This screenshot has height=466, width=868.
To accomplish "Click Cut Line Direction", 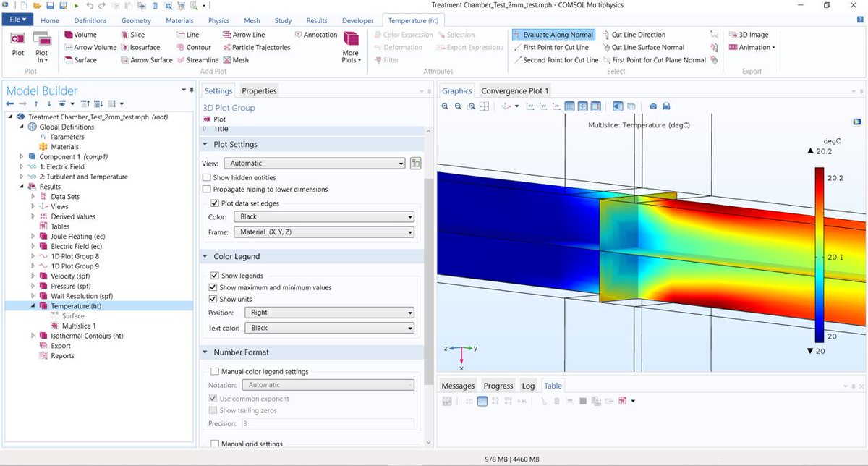I will click(x=633, y=35).
